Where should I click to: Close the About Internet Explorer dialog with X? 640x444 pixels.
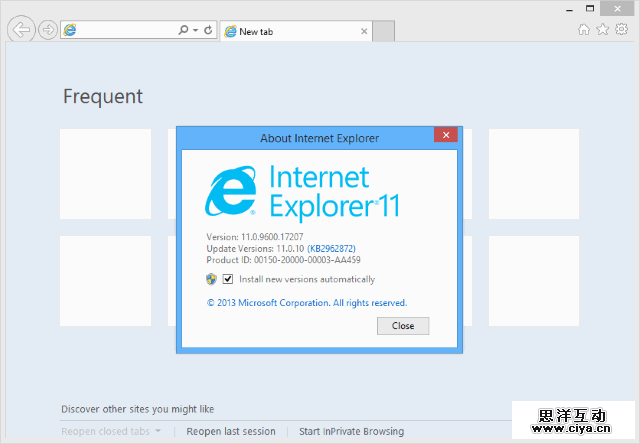(x=446, y=135)
